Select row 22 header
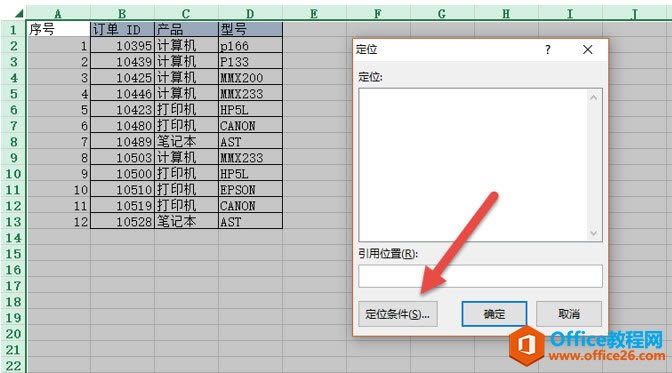The image size is (672, 373). click(13, 366)
